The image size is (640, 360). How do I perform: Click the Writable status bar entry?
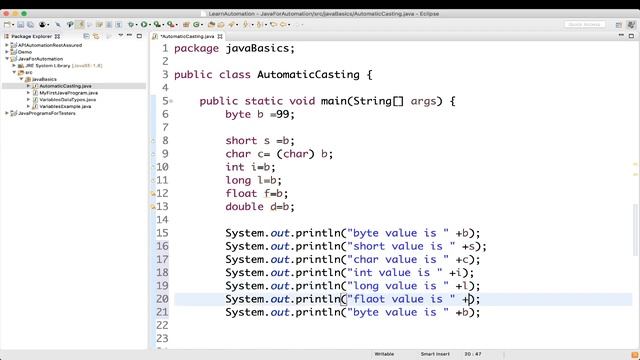click(x=384, y=354)
